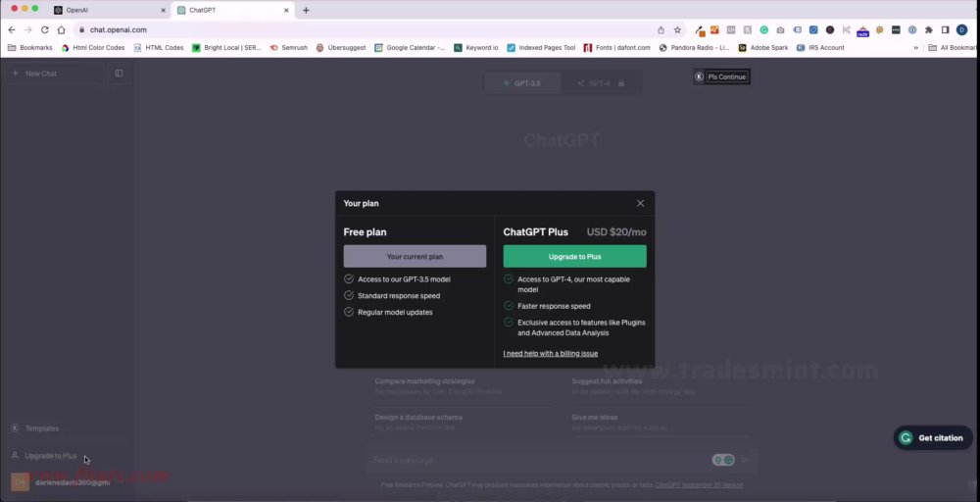Close the OpenAI browser tab
Screen dimensions: 980x502
pyautogui.click(x=163, y=10)
